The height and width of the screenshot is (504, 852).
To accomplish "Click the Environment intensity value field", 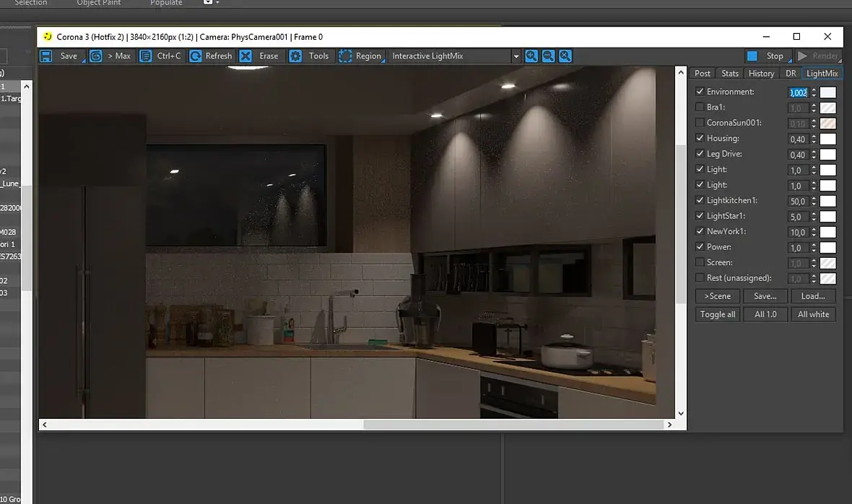I will coord(798,92).
